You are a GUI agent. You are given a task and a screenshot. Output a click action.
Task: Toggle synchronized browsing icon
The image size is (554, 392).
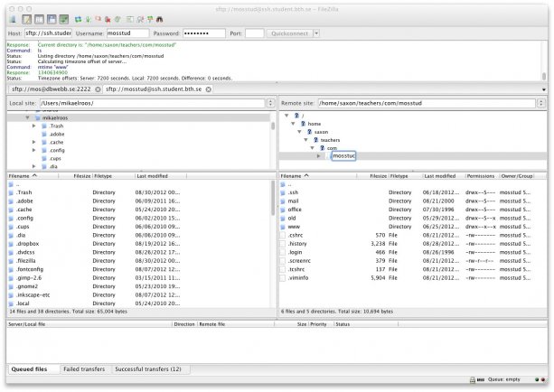coord(150,20)
